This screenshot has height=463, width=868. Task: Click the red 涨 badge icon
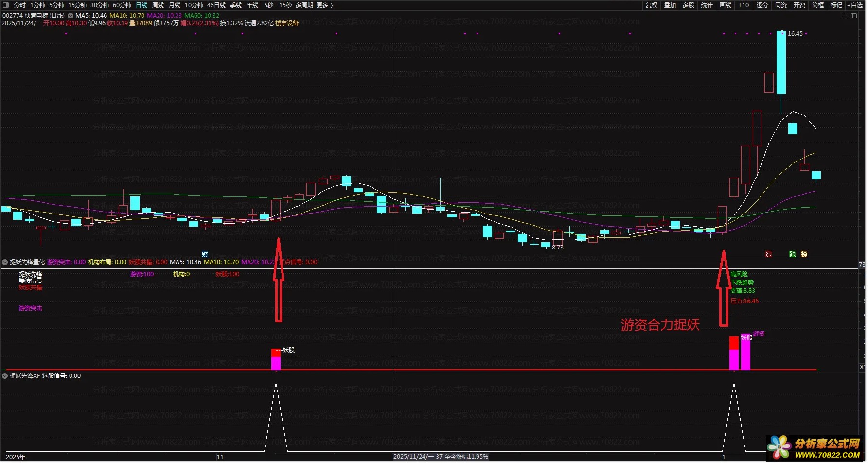(768, 254)
